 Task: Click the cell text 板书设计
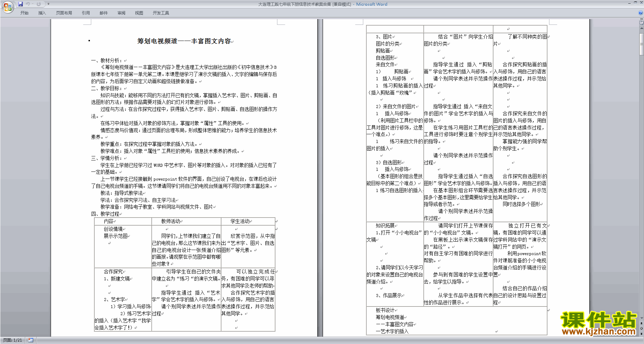pos(385,310)
